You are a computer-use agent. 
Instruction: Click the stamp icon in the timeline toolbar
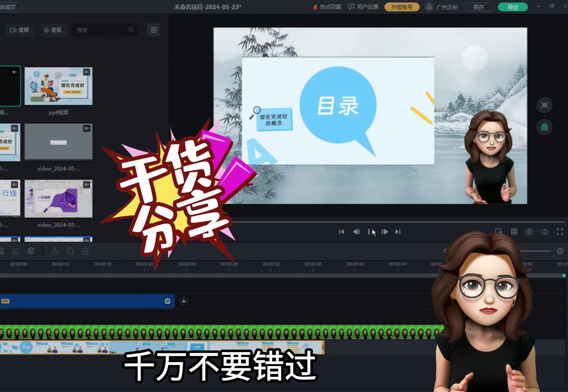55,251
